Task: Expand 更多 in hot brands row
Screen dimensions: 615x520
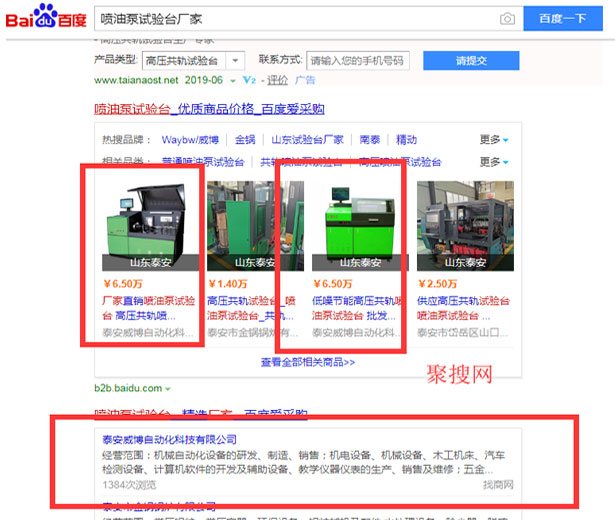Action: tap(493, 139)
